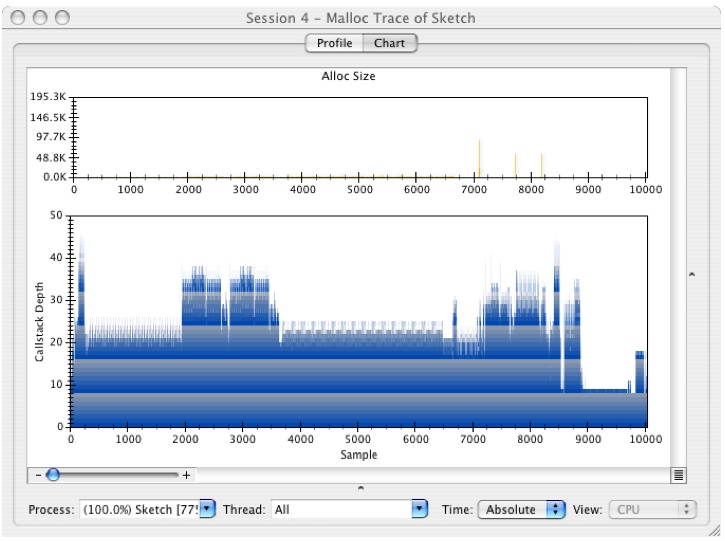Click the plus zoom-in icon
725x541 pixels.
click(186, 475)
